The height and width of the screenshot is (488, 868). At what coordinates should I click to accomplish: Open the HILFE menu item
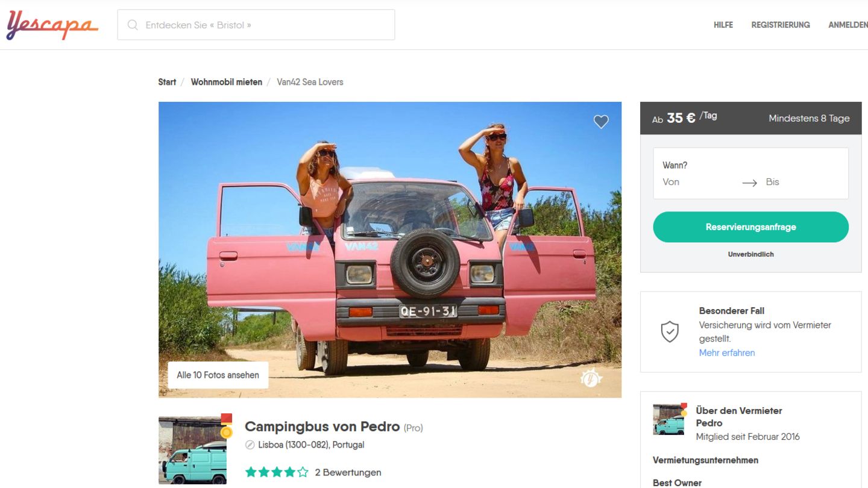click(x=723, y=25)
